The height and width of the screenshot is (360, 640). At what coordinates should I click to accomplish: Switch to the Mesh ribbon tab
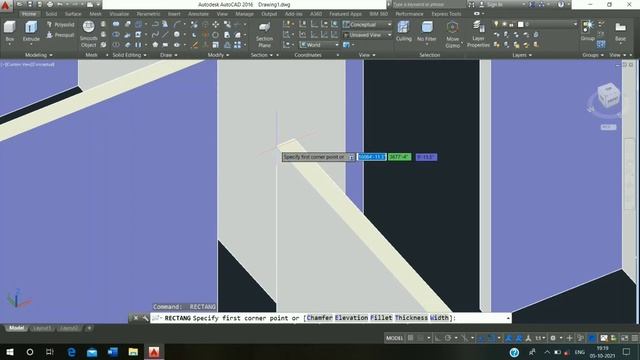tap(96, 14)
